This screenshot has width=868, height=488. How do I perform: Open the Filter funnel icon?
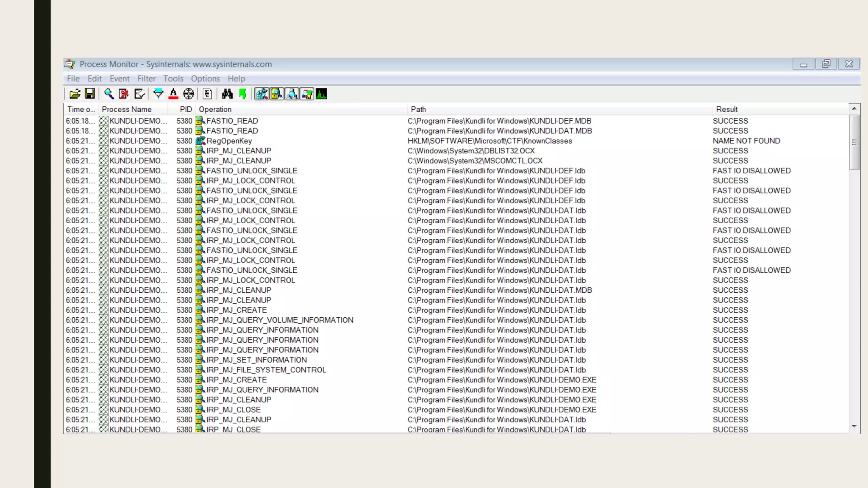pos(158,94)
